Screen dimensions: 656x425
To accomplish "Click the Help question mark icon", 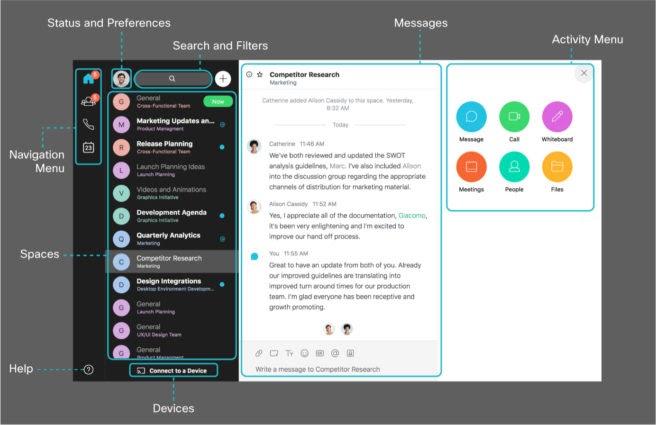I will point(88,369).
